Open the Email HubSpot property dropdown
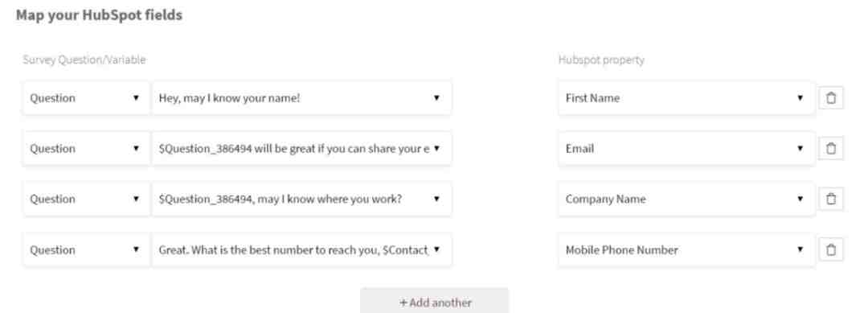 pyautogui.click(x=686, y=149)
